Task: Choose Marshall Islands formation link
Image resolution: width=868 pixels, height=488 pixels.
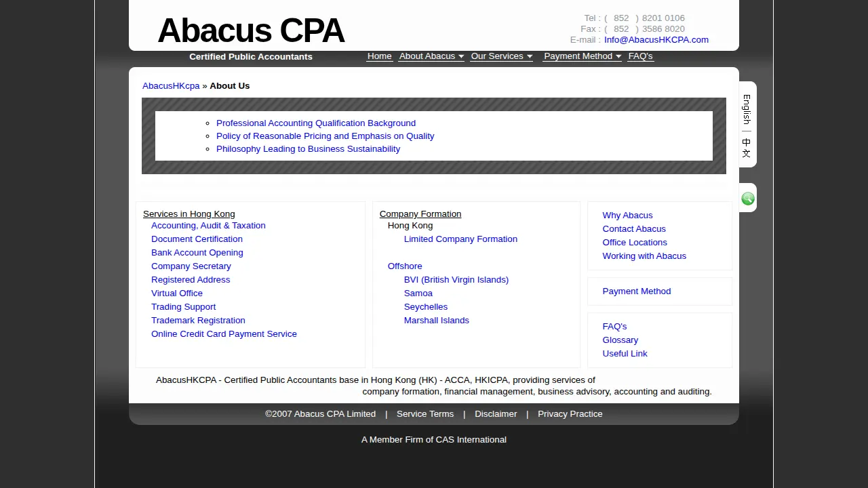Action: pos(437,321)
